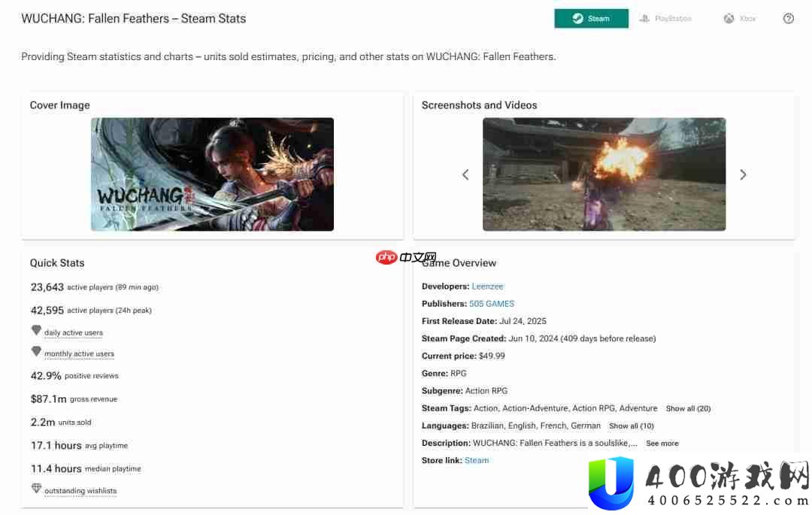The width and height of the screenshot is (812, 515).
Task: Click the Genre: RPG text
Action: click(444, 373)
